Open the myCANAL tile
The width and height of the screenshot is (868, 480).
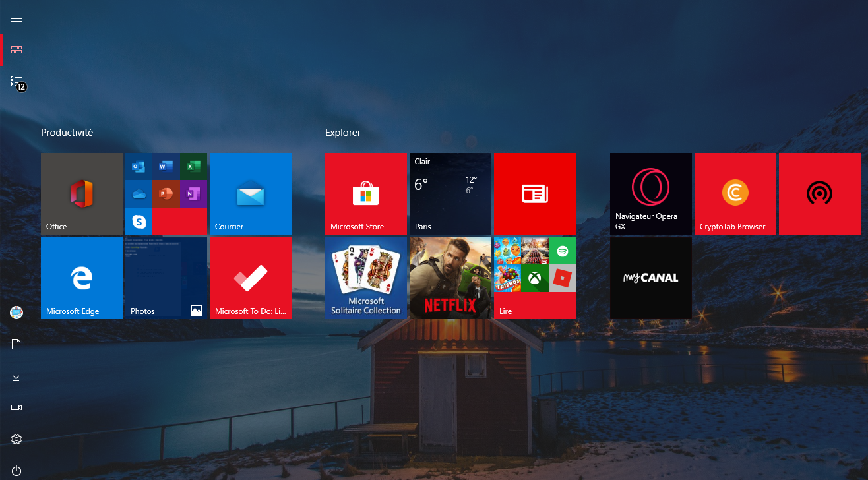pos(651,278)
